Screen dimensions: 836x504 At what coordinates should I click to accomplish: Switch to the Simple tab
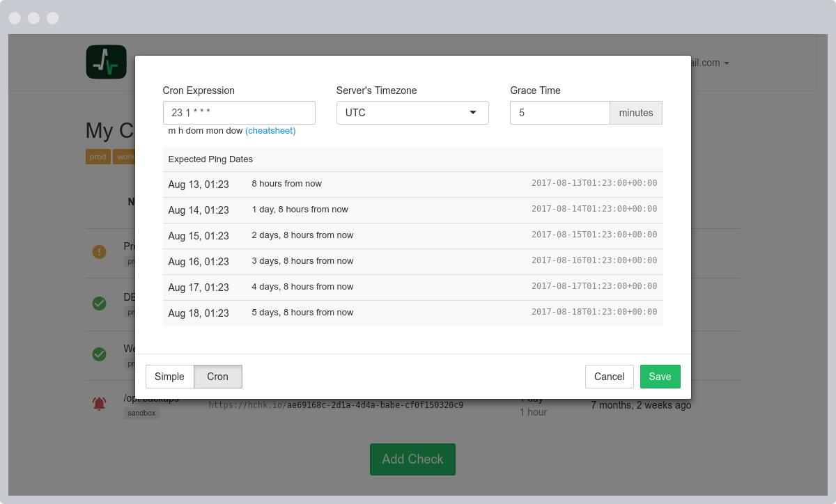(169, 377)
